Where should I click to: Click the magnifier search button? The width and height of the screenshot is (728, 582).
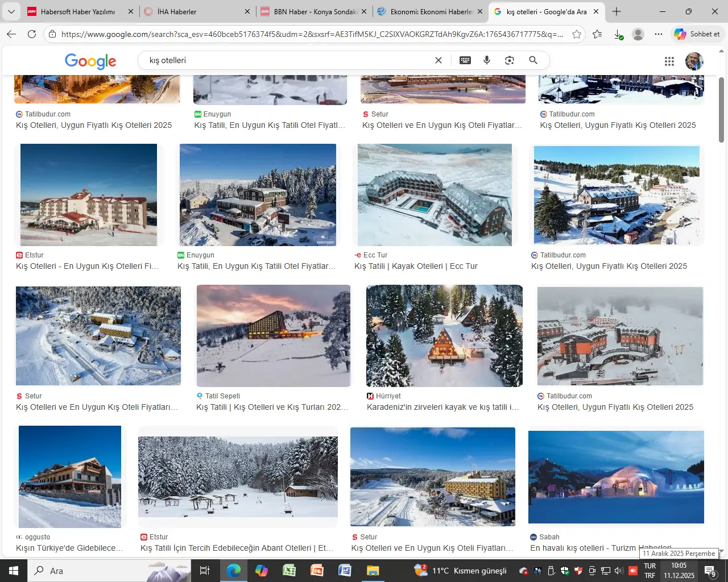(x=533, y=60)
